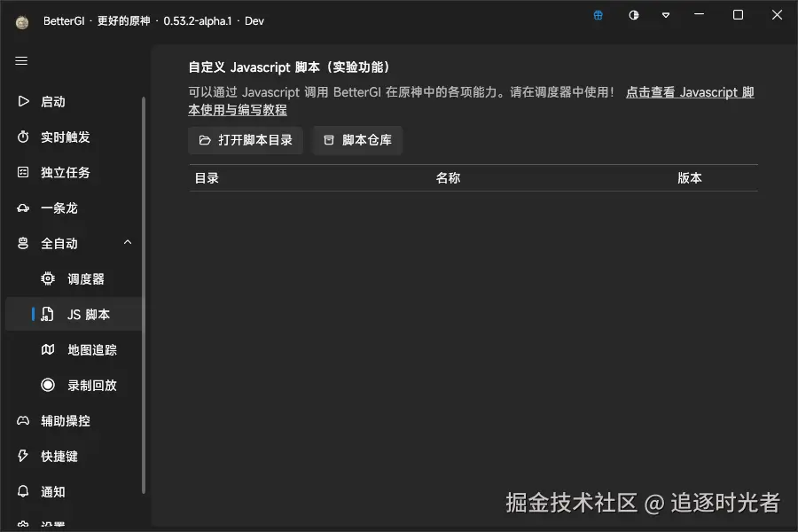Image resolution: width=798 pixels, height=532 pixels.
Task: Click the 名称 column header
Action: 448,178
